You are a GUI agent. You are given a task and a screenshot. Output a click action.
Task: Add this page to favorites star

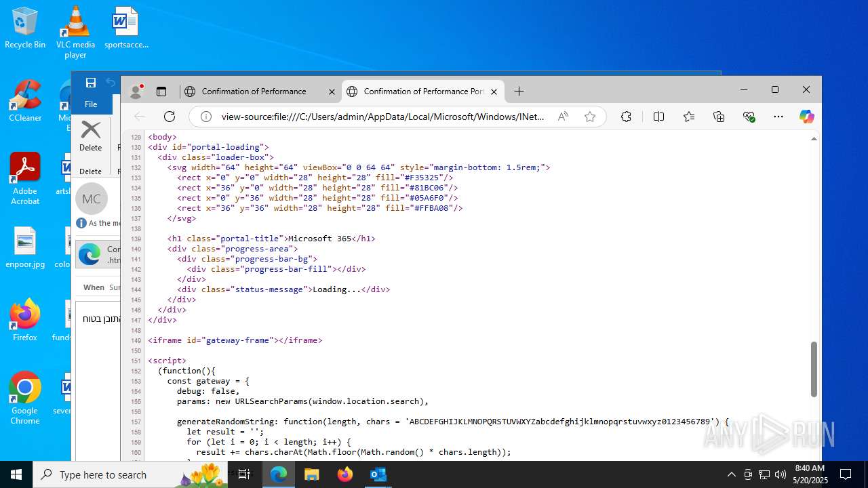click(590, 117)
